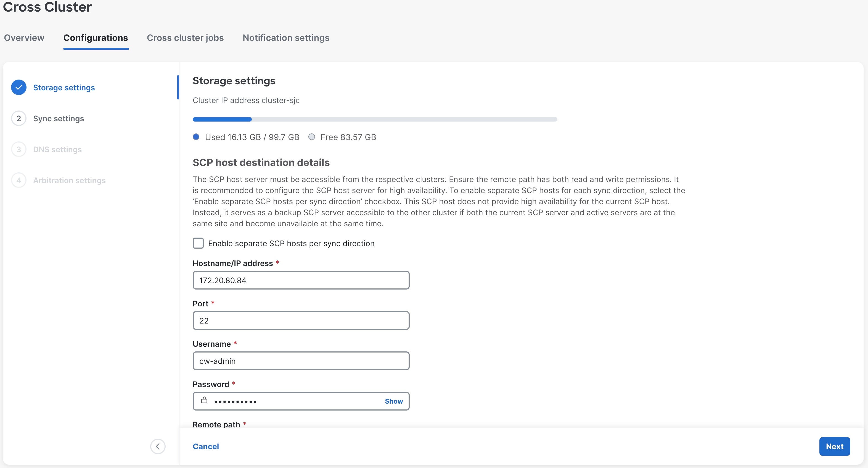
Task: Enable separate SCP hosts per sync direction
Action: (x=198, y=243)
